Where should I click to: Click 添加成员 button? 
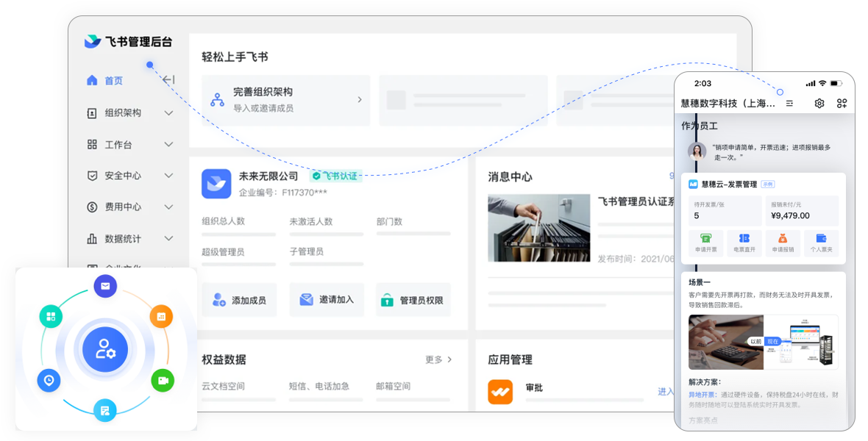[x=239, y=300]
